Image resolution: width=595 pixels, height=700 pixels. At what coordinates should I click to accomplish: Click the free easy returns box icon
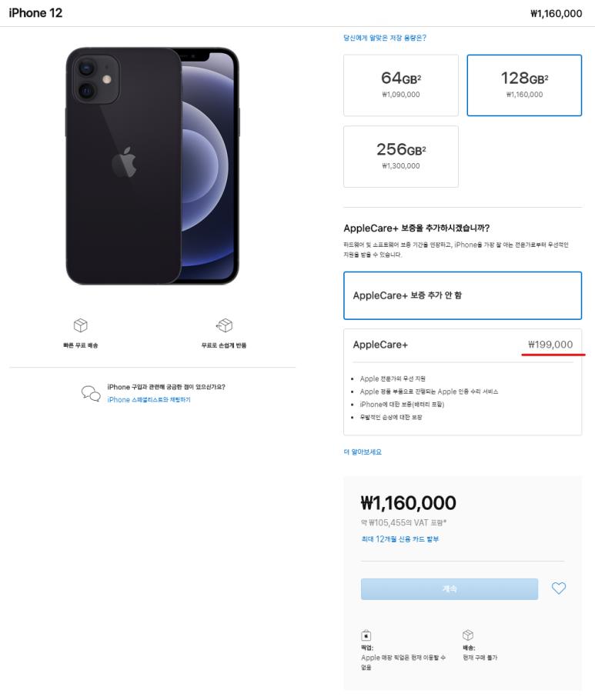coord(224,325)
